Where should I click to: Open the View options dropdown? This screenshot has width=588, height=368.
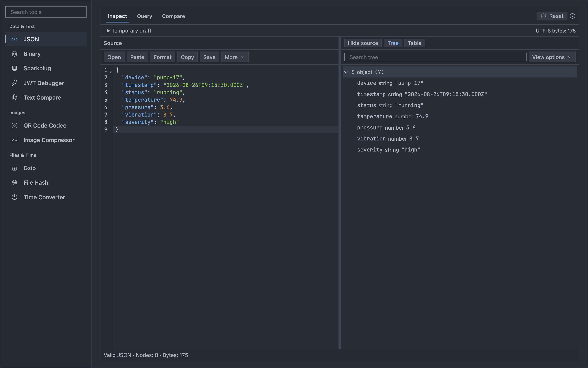(552, 57)
